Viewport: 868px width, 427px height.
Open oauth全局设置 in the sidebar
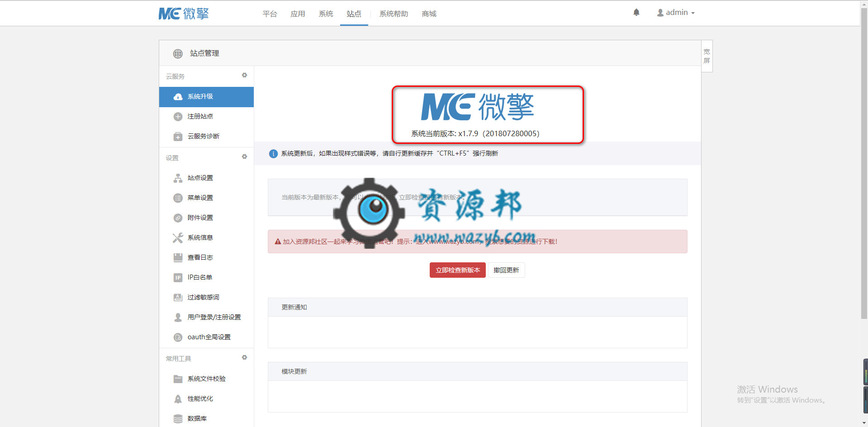coord(206,337)
